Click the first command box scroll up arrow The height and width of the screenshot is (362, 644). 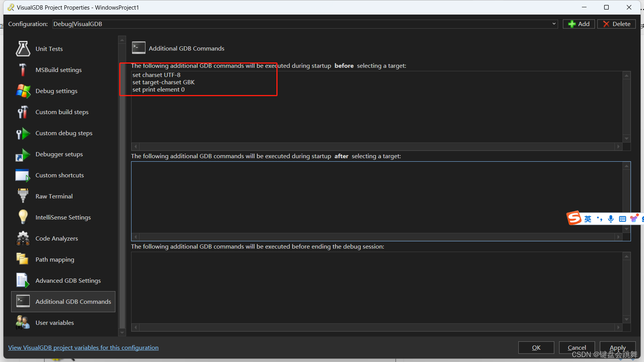[627, 75]
